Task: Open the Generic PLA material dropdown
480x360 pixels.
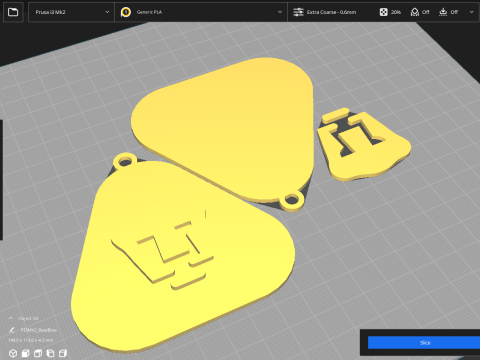Action: pyautogui.click(x=201, y=12)
